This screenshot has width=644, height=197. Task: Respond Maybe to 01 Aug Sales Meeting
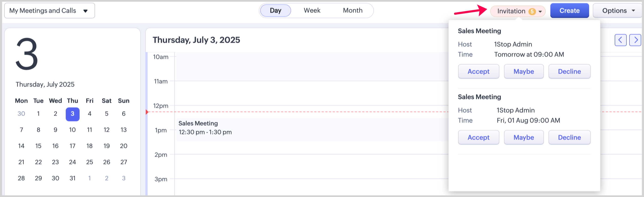pyautogui.click(x=524, y=137)
